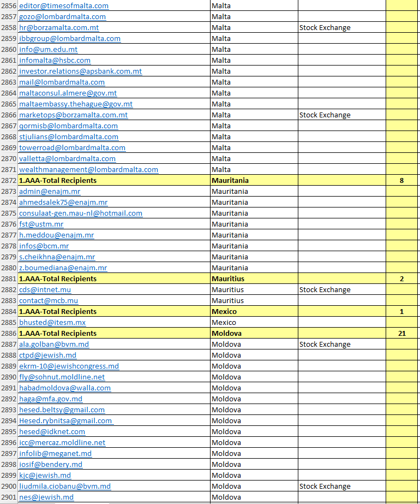Select the Mexico cell in row 2885
The image size is (420, 504).
254,323
